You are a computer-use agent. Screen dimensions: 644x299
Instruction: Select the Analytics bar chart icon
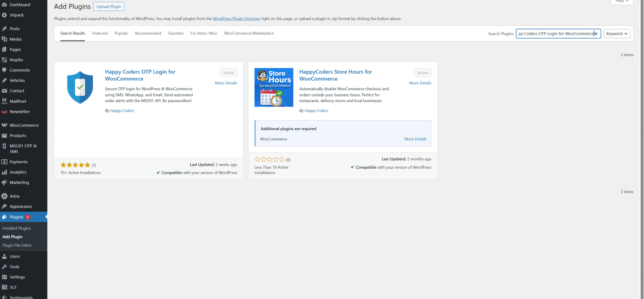click(x=4, y=172)
